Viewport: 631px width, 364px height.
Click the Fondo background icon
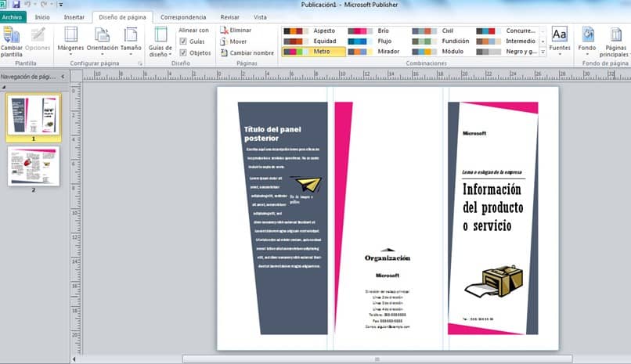[587, 34]
